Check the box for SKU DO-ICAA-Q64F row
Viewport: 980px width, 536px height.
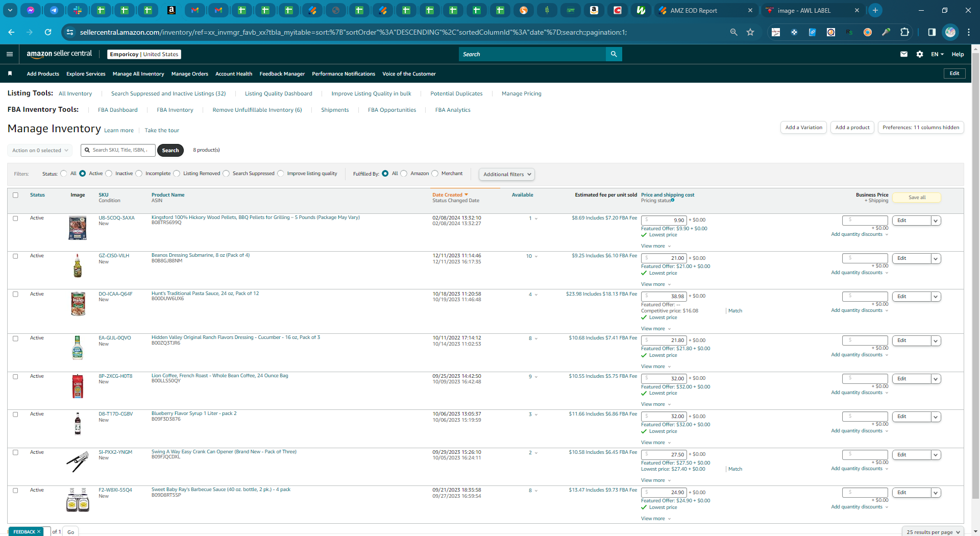[x=15, y=295]
